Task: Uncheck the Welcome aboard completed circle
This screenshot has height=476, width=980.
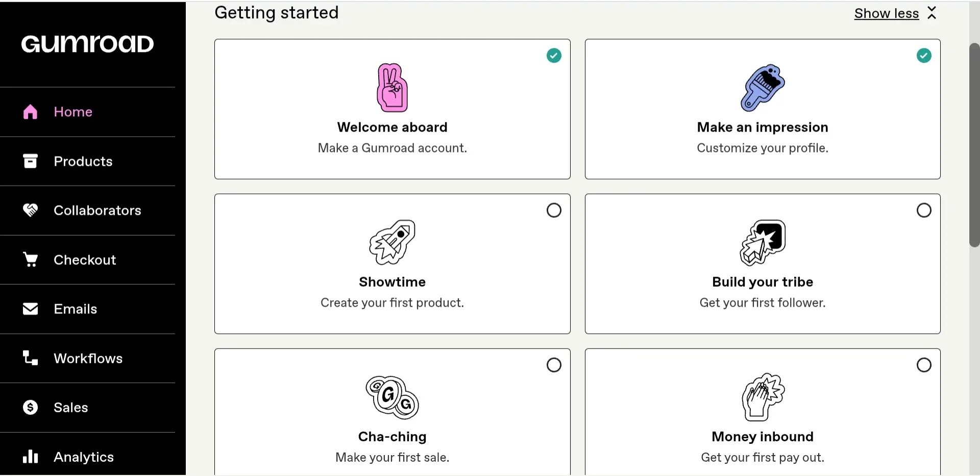Action: tap(554, 56)
